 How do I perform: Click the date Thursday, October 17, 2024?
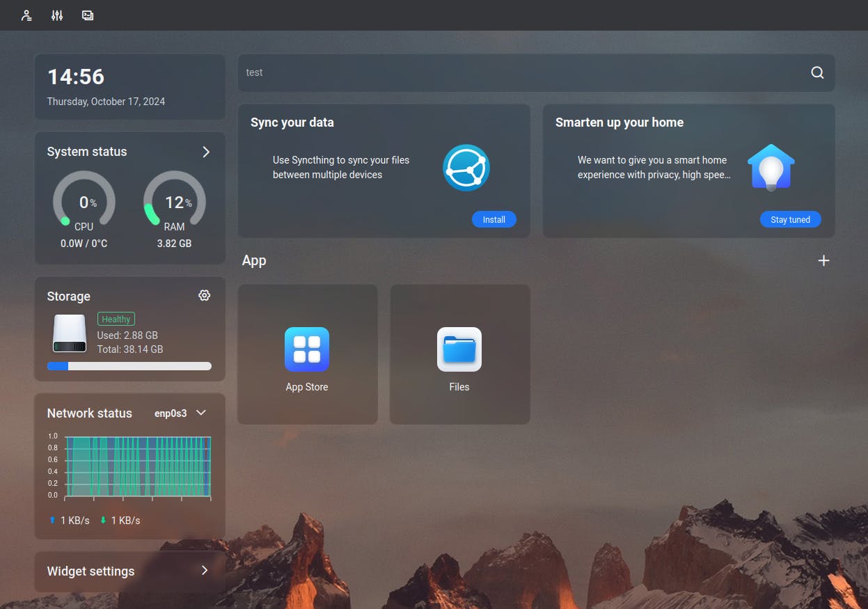coord(106,102)
